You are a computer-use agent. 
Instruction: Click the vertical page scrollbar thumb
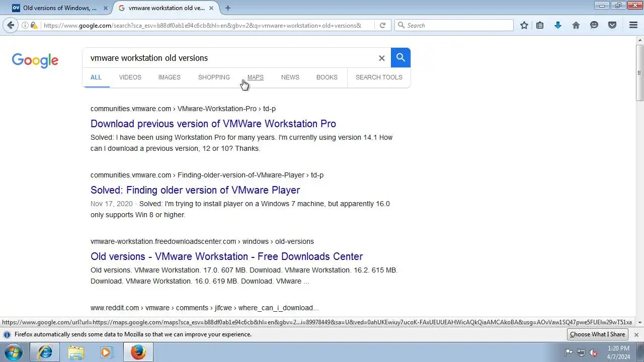640,72
